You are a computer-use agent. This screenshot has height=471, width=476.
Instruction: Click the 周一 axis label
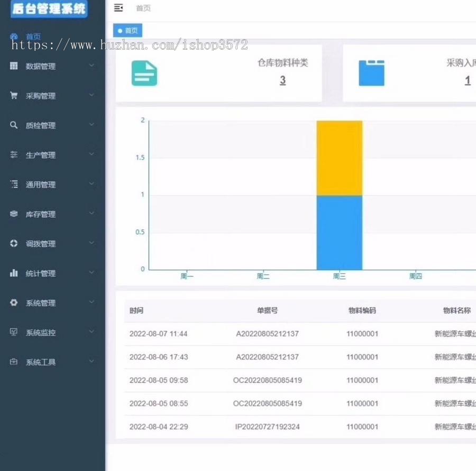coord(187,276)
